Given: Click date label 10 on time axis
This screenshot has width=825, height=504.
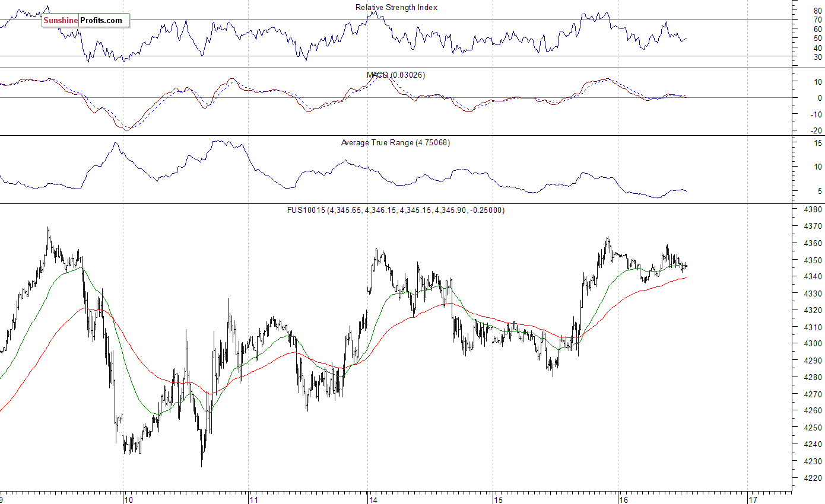Looking at the screenshot, I should (129, 500).
